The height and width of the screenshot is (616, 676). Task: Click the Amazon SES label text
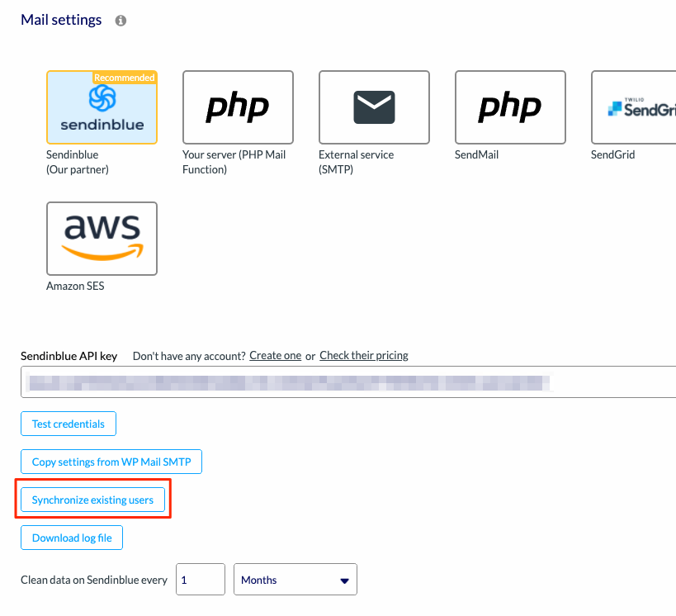75,286
